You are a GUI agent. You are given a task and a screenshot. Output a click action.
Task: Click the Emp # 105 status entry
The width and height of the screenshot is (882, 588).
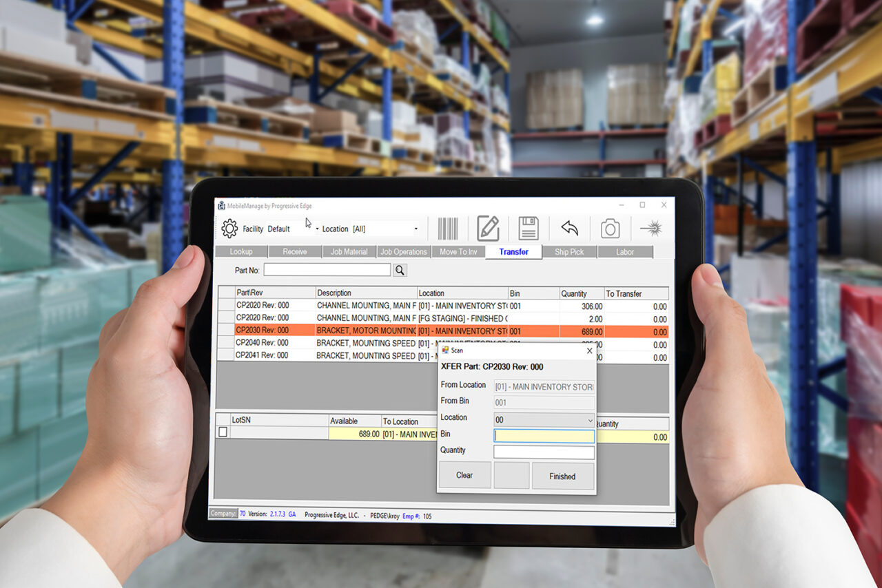pyautogui.click(x=416, y=515)
